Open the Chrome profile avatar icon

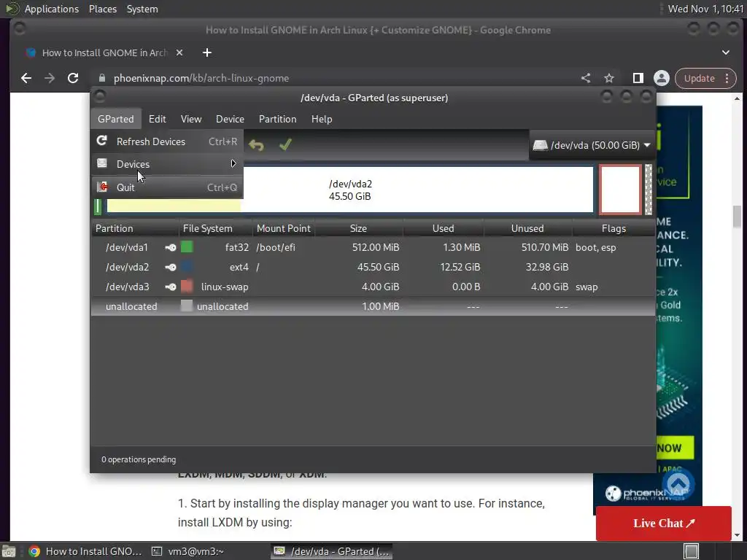661,78
